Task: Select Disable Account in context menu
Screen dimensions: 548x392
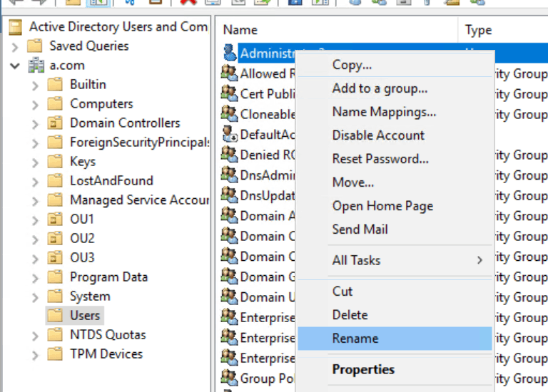Action: coord(394,135)
